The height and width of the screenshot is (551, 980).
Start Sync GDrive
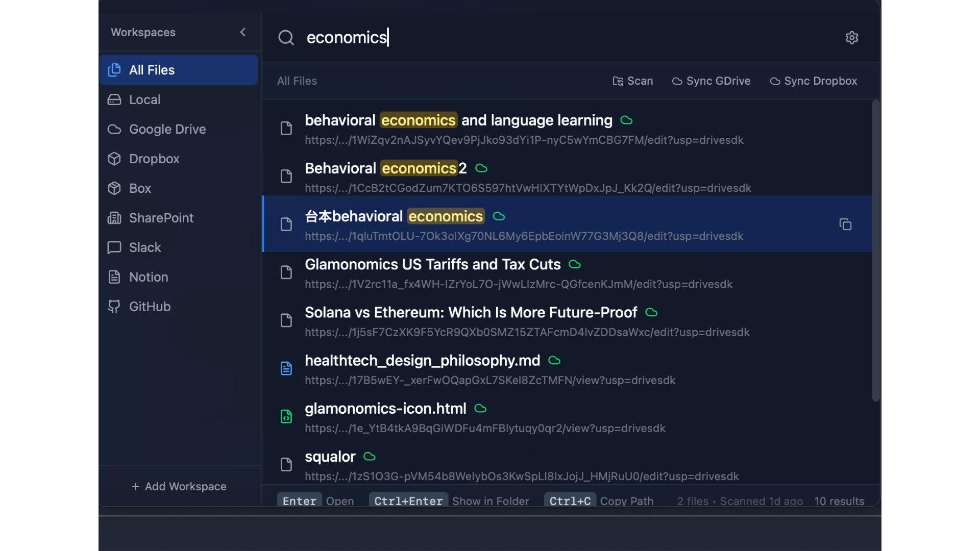pyautogui.click(x=711, y=81)
